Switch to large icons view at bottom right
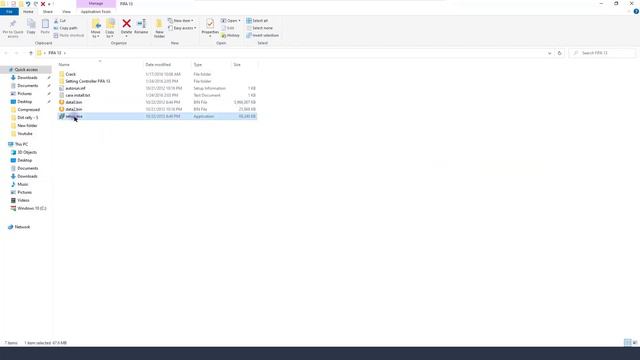 click(x=635, y=342)
